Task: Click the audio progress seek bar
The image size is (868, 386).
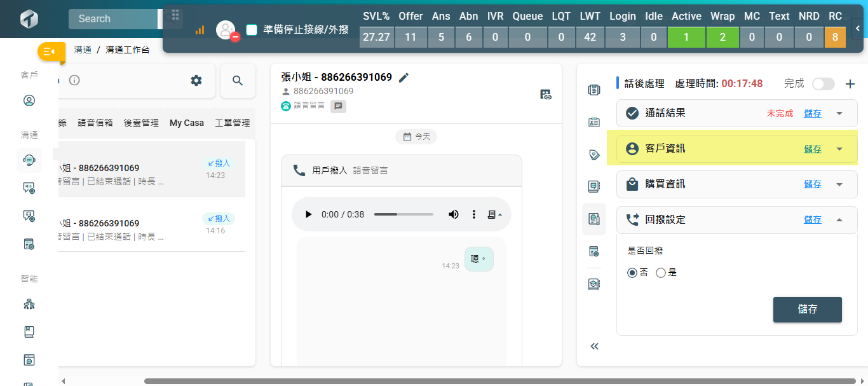Action: tap(403, 214)
